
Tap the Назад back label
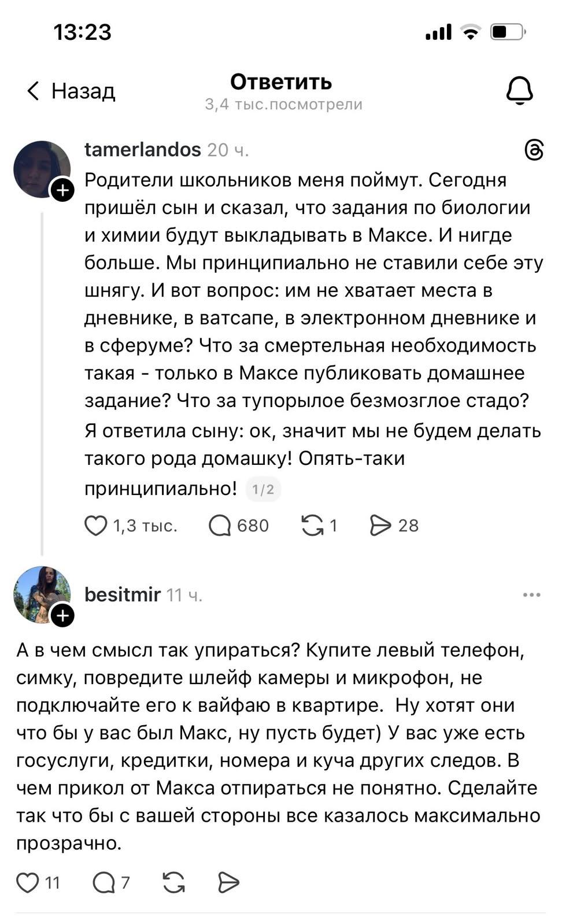[x=83, y=91]
